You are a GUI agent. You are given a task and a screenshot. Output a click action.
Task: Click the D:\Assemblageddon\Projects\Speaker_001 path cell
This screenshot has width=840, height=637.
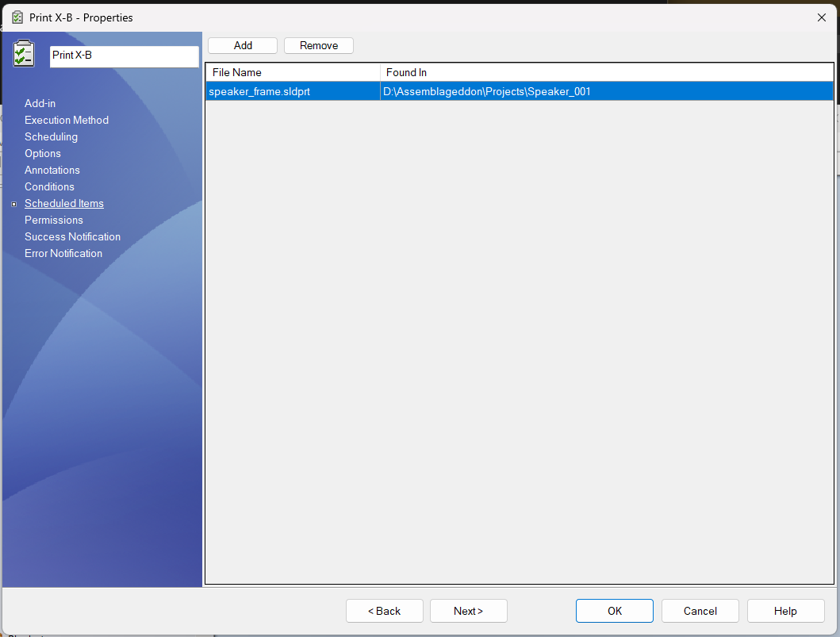tap(607, 91)
